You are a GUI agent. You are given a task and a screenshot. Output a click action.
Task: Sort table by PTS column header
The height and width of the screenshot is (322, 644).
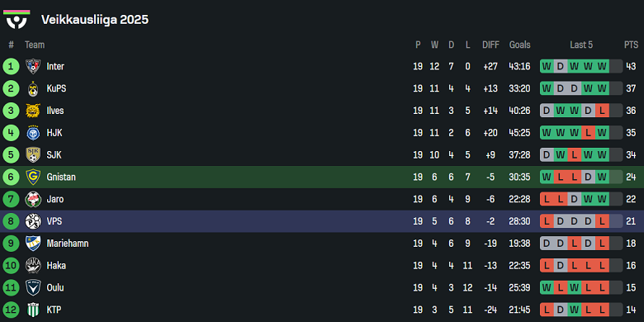pyautogui.click(x=632, y=45)
